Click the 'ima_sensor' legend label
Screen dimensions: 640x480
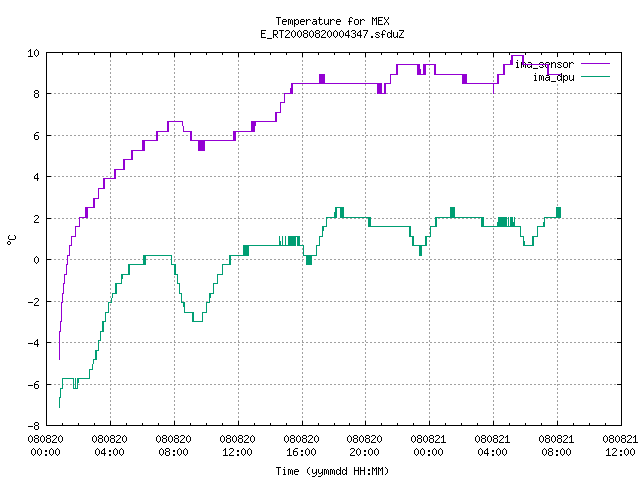pos(544,64)
